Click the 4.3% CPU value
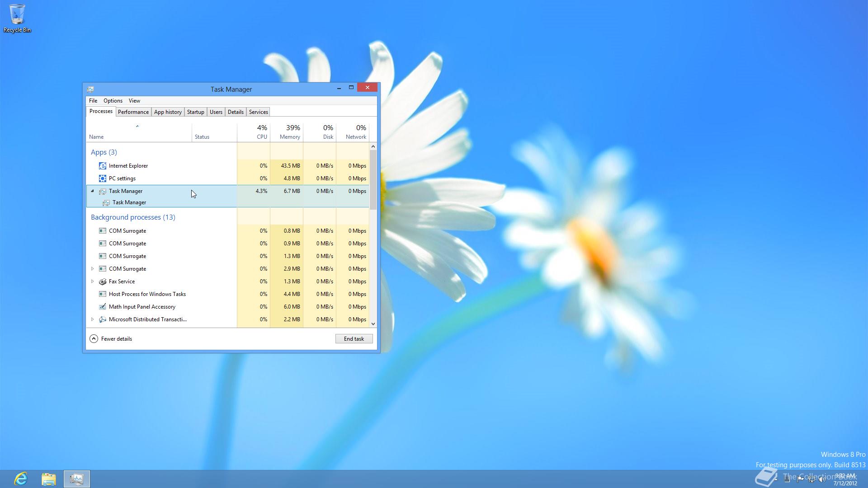The image size is (868, 488). click(261, 191)
